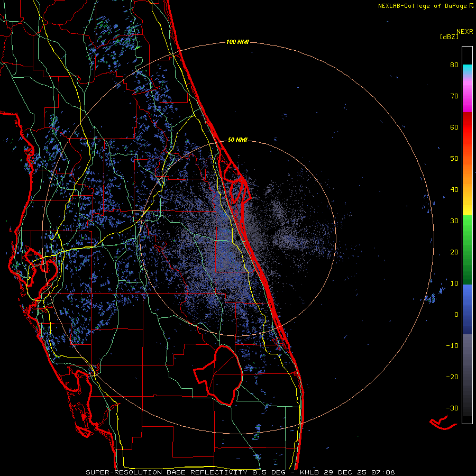Click the 50 dBZ scale label
This screenshot has height=476, width=476.
pos(454,159)
